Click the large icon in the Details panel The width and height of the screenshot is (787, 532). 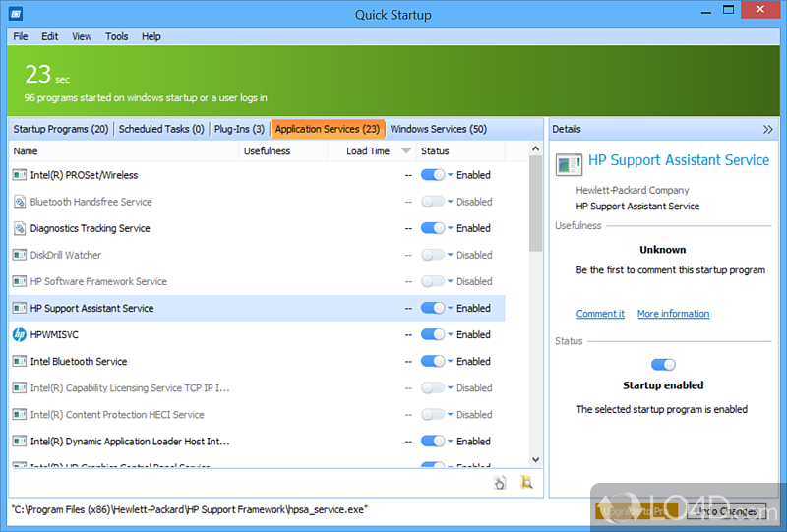(x=570, y=164)
